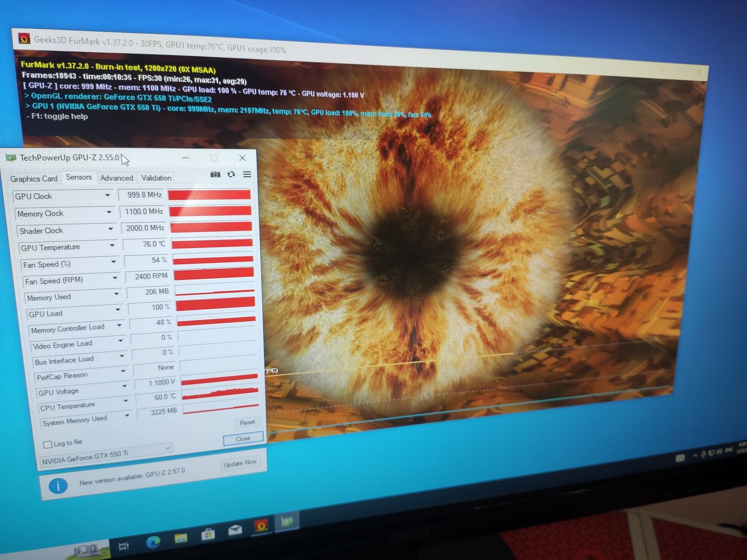Open the Fan Speed (RPM) sensor dropdown
The height and width of the screenshot is (560, 747).
115,278
